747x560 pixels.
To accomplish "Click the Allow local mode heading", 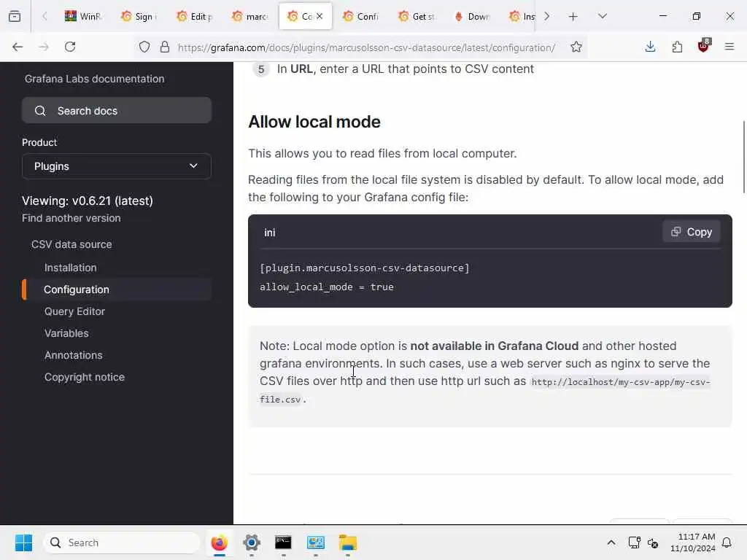I will point(314,122).
